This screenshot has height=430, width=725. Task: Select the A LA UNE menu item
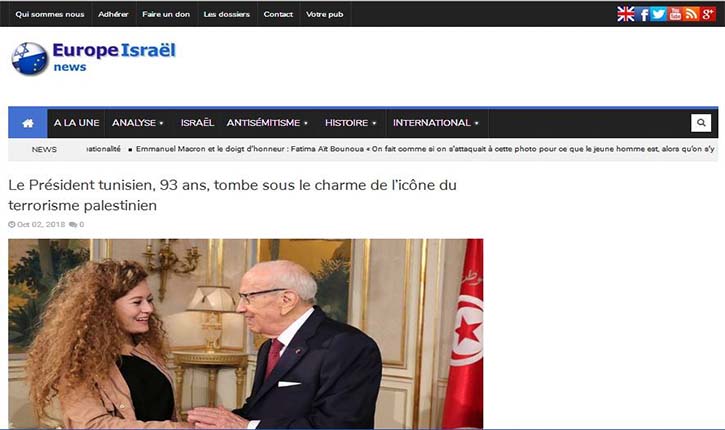coord(76,123)
